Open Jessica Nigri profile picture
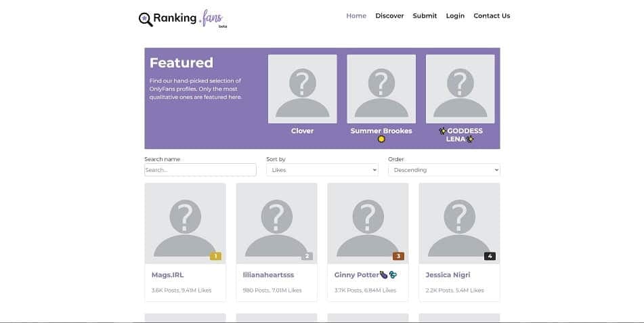This screenshot has width=644, height=323. (x=459, y=223)
